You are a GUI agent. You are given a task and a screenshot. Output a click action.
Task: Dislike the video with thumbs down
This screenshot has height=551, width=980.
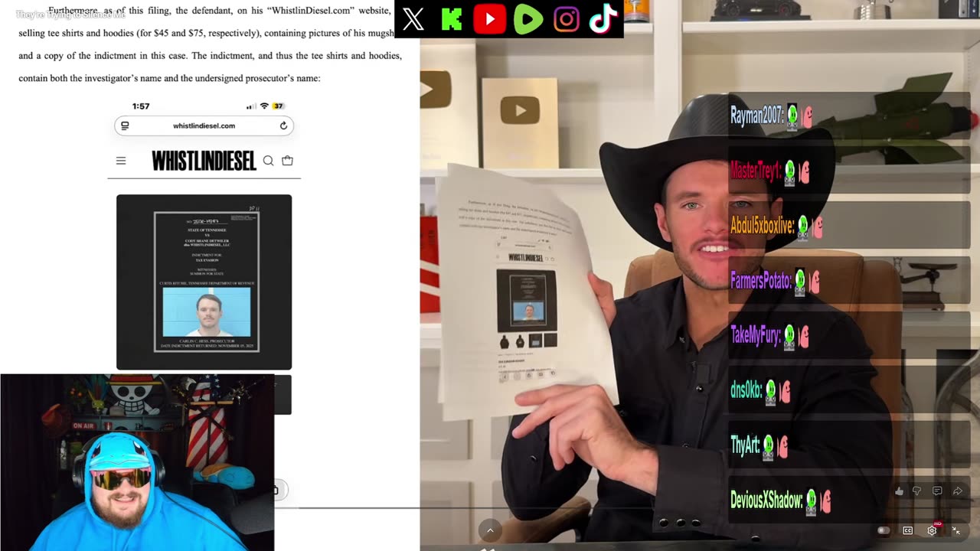coord(917,491)
